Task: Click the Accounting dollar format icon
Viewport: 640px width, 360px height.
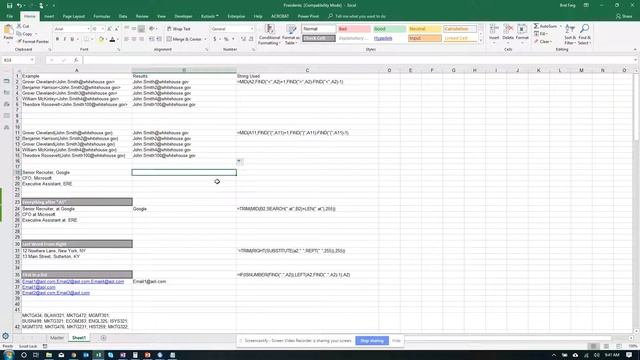Action: pos(215,39)
